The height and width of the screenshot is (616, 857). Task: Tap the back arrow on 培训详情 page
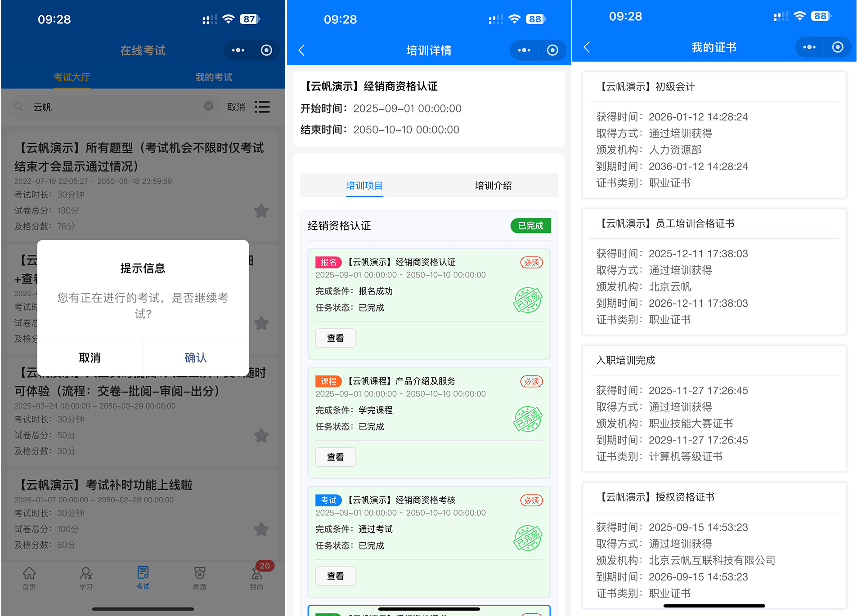point(301,50)
